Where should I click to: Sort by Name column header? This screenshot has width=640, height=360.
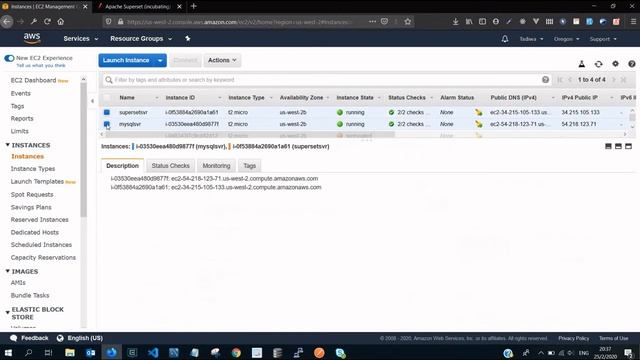127,98
